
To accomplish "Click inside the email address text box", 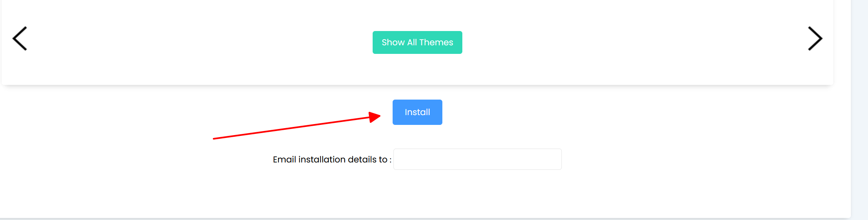I will [x=477, y=159].
